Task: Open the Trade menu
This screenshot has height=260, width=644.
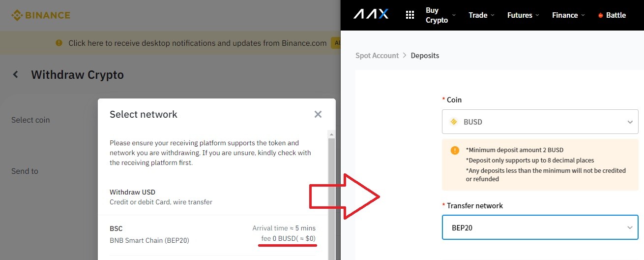Action: 481,15
